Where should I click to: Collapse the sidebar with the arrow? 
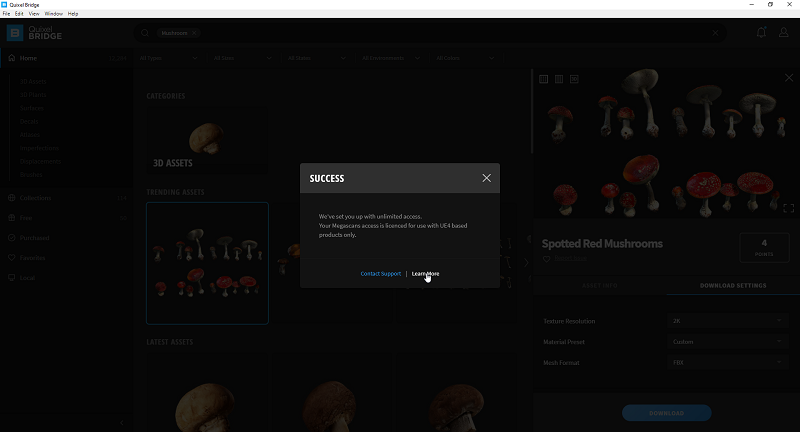pyautogui.click(x=121, y=423)
